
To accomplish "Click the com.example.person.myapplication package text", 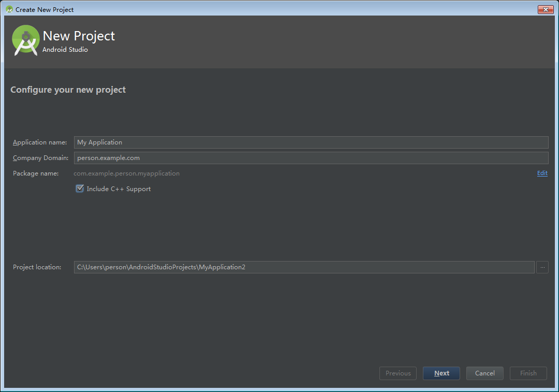I will pyautogui.click(x=126, y=173).
